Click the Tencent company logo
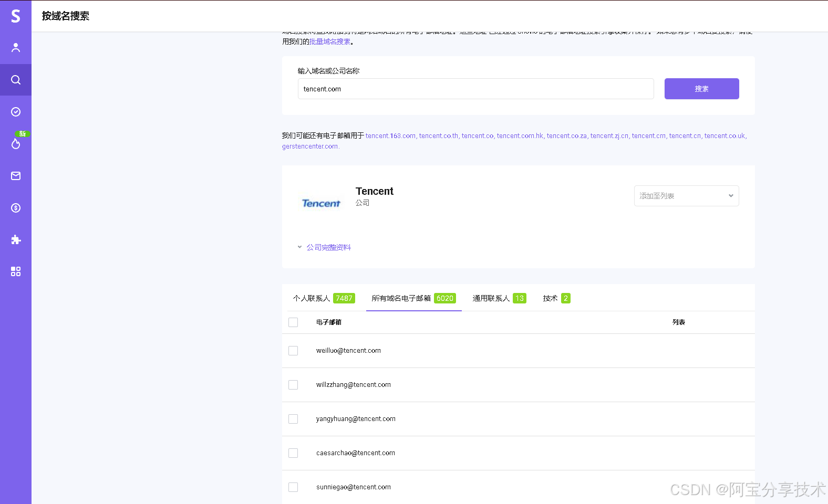This screenshot has height=504, width=828. (x=321, y=203)
